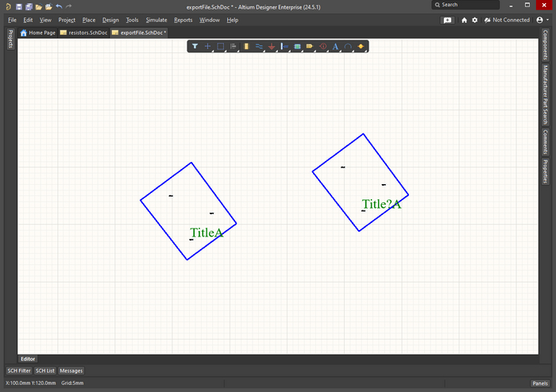Click the Home icon at top right

click(x=464, y=20)
